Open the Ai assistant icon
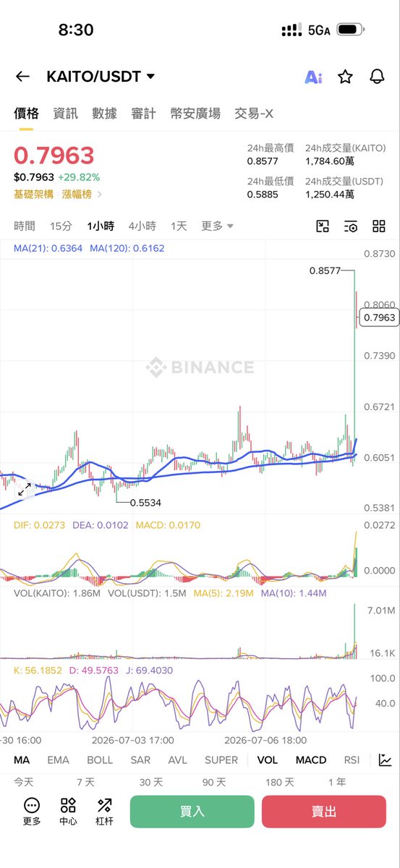The height and width of the screenshot is (868, 400). click(x=313, y=77)
